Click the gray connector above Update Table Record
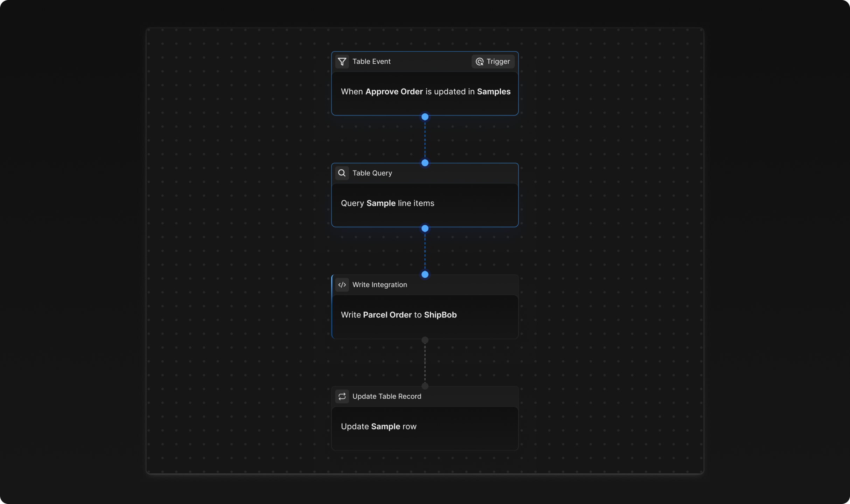 tap(425, 386)
